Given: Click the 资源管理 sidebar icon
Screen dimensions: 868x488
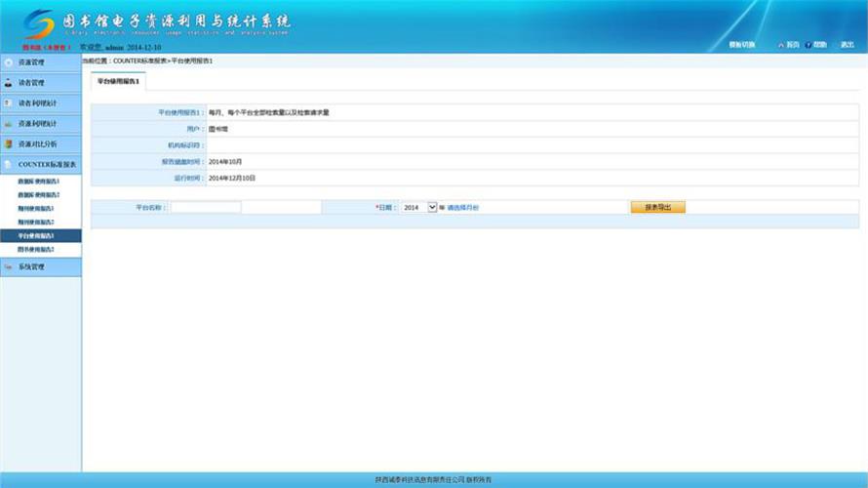Looking at the screenshot, I should pyautogui.click(x=9, y=62).
